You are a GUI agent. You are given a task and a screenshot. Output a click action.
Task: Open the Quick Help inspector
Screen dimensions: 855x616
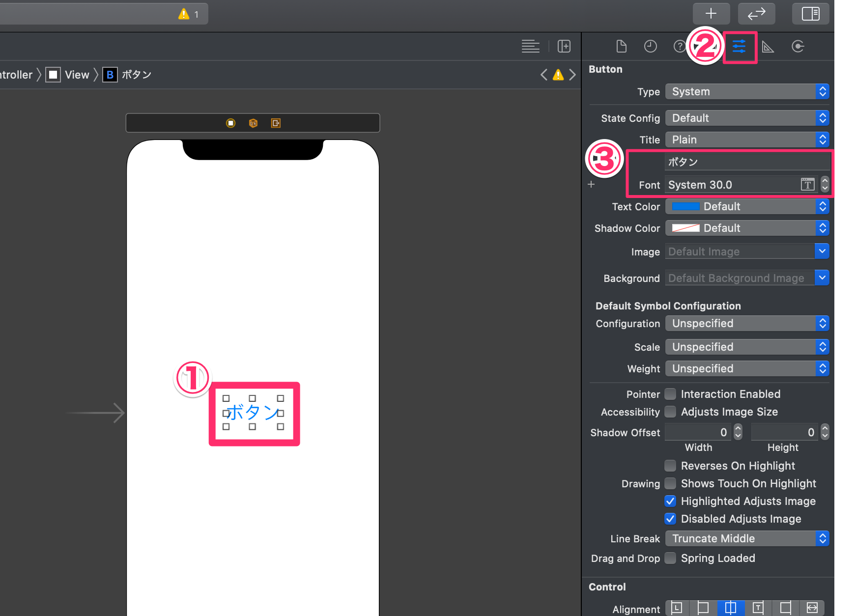(x=680, y=46)
